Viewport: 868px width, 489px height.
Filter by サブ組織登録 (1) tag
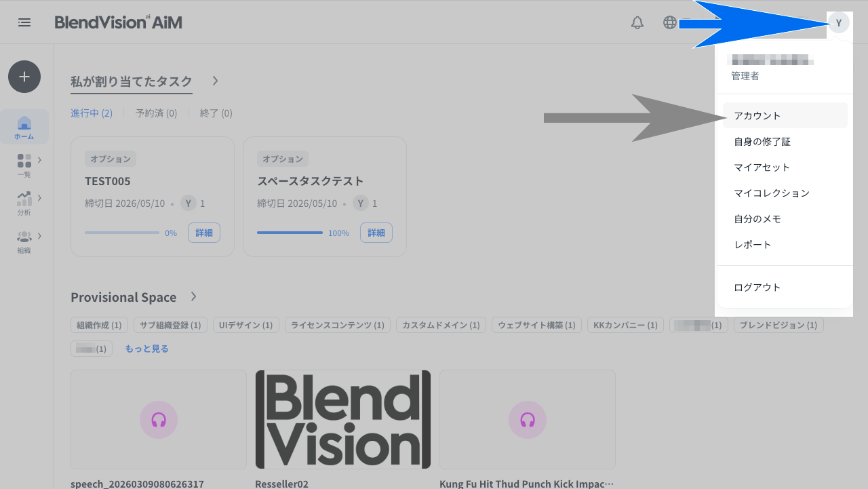pos(170,325)
